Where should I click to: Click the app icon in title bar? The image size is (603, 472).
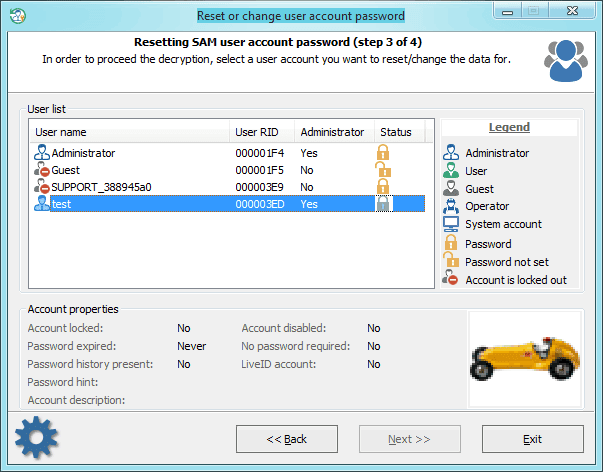(x=18, y=16)
